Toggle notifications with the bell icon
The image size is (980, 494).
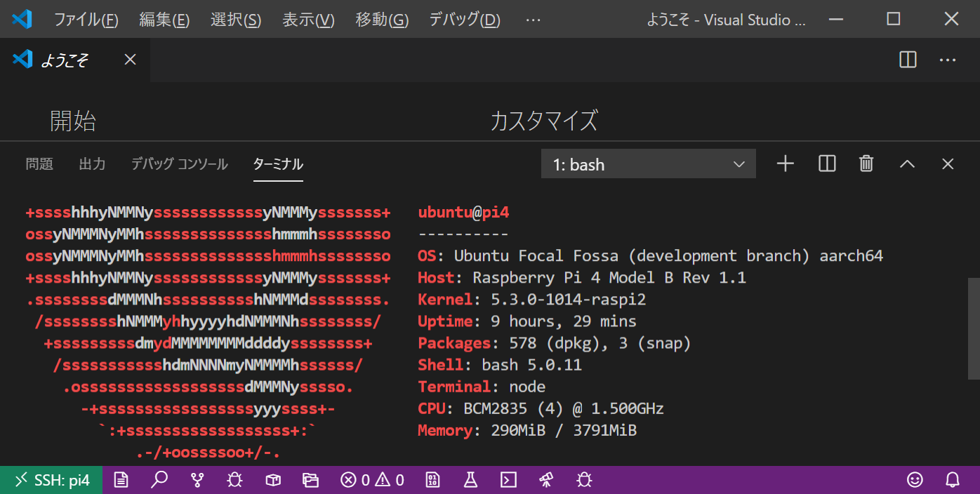point(953,480)
